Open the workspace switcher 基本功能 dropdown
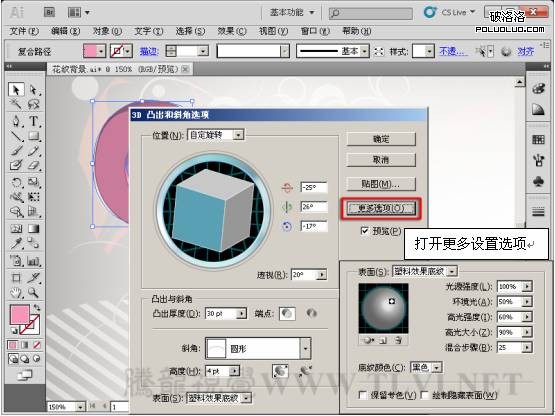Viewport: 555px width, 416px height. 292,13
